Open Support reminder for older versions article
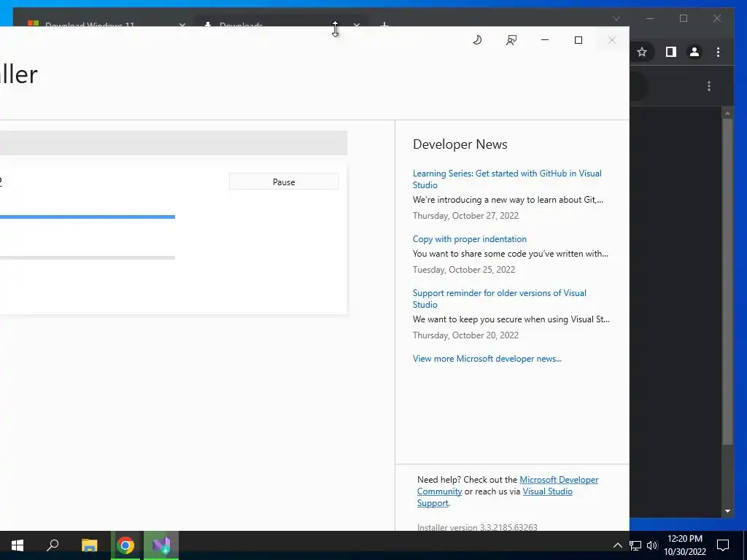 pos(499,298)
